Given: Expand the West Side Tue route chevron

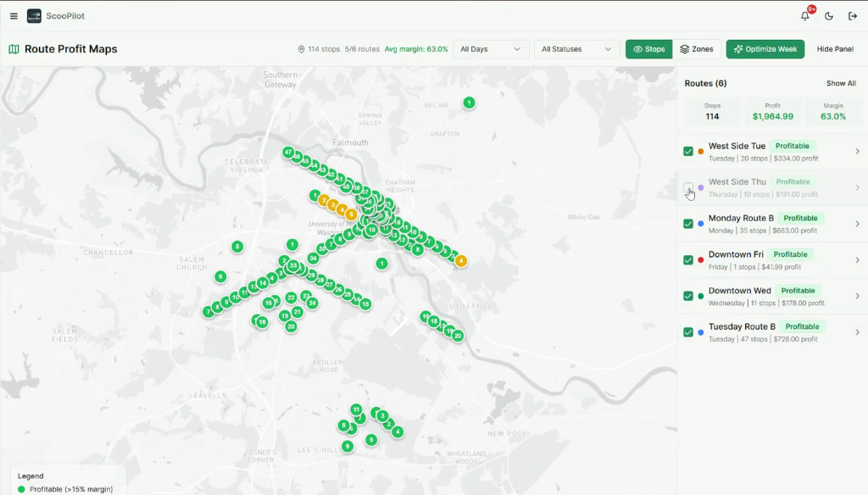Looking at the screenshot, I should tap(857, 151).
